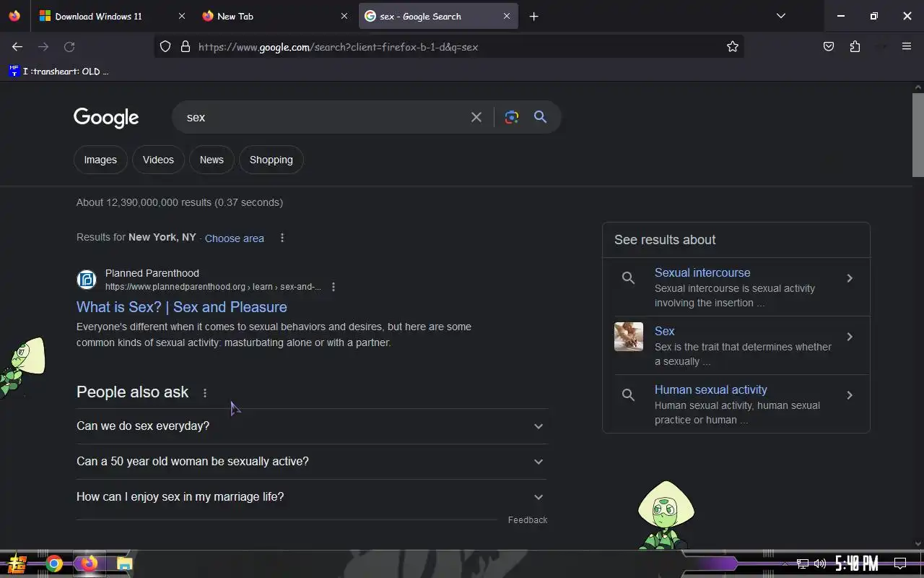Screen dimensions: 924x578
Task: Click chevron beside Human sexual activity
Action: click(x=850, y=395)
